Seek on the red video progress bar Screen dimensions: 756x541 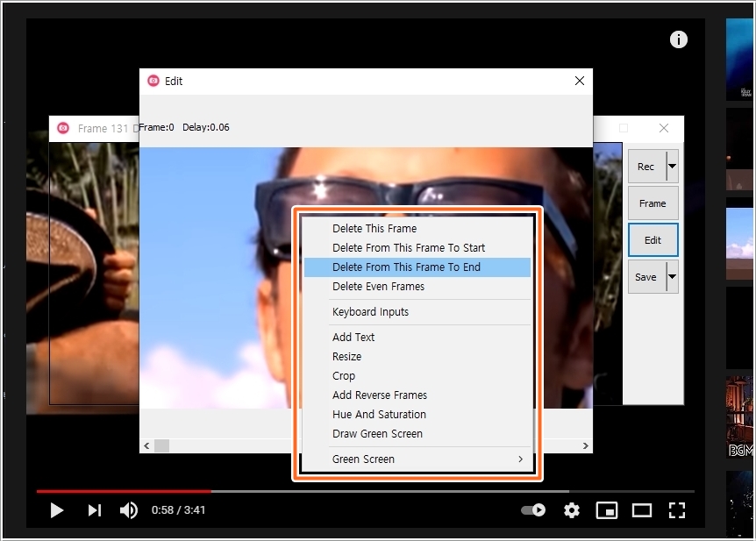click(124, 491)
